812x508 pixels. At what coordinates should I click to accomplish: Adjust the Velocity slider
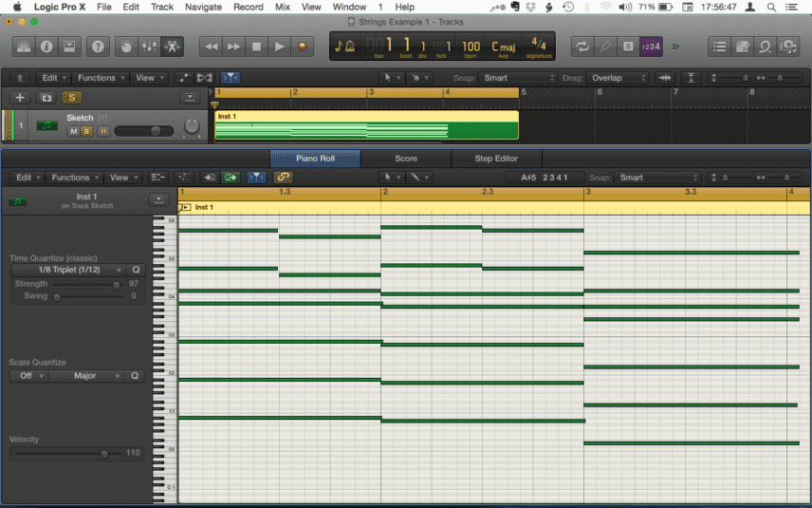point(104,454)
